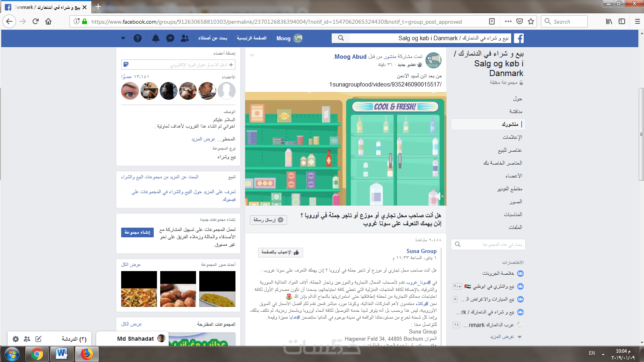Screen dimensions: 644x362
Task: Open the notifications bell
Action: [x=156, y=38]
